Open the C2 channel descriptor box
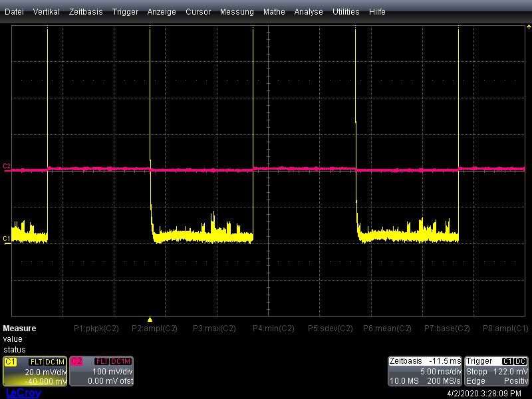This screenshot has height=399, width=532. (101, 372)
